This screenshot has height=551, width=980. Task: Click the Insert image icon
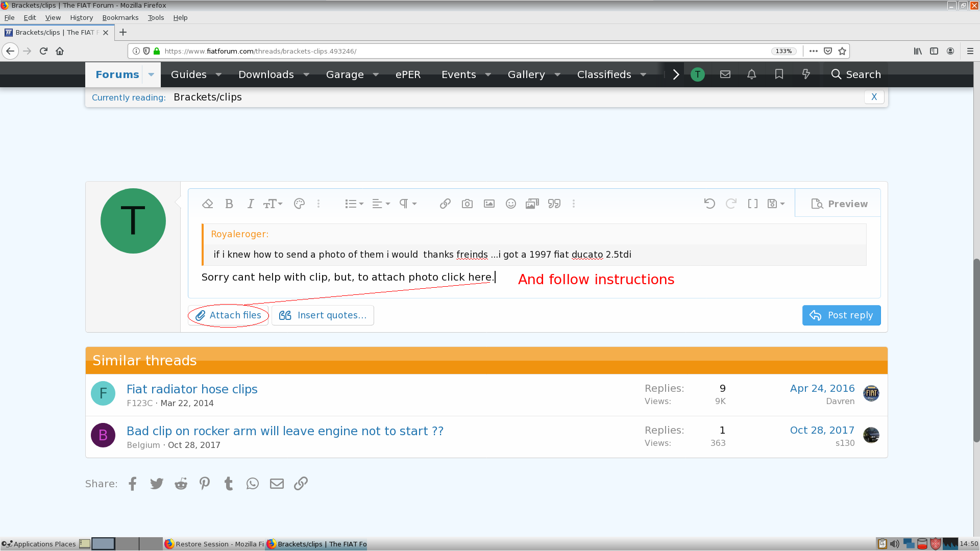(489, 204)
